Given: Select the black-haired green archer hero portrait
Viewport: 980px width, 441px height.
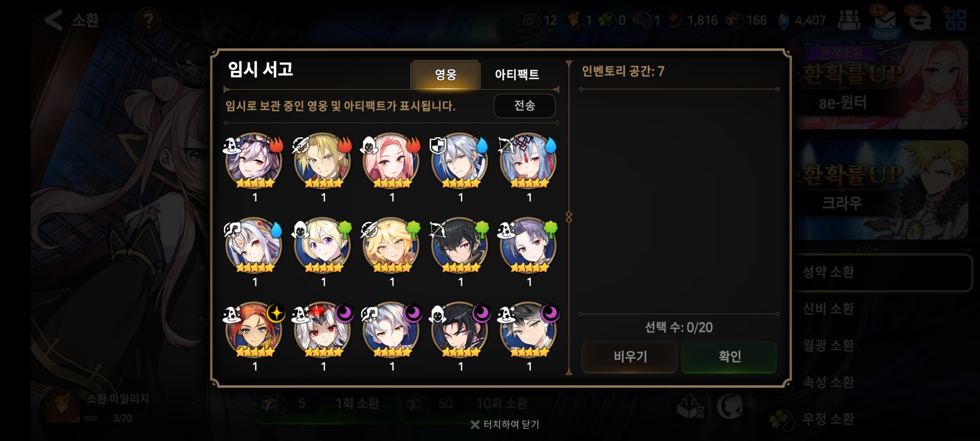Looking at the screenshot, I should [x=459, y=245].
